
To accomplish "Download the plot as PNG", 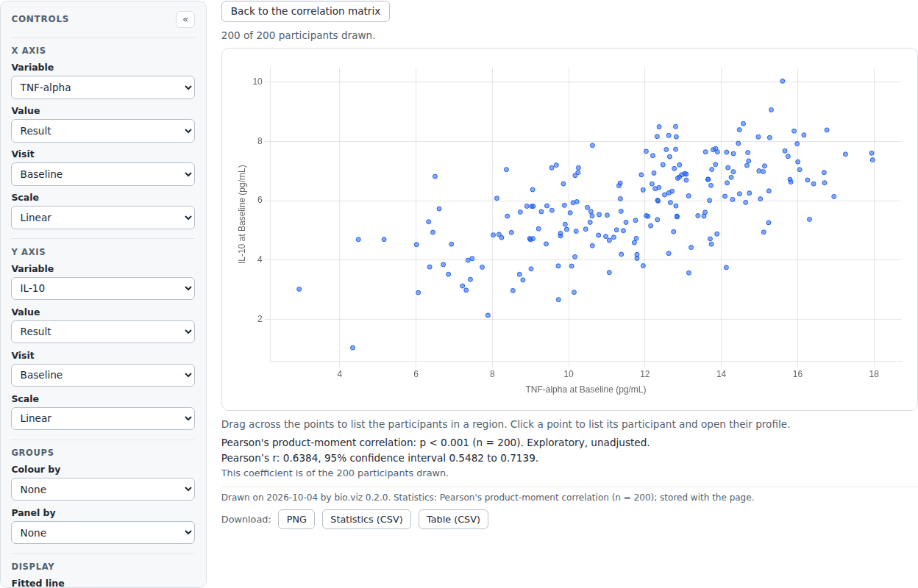I will click(296, 519).
